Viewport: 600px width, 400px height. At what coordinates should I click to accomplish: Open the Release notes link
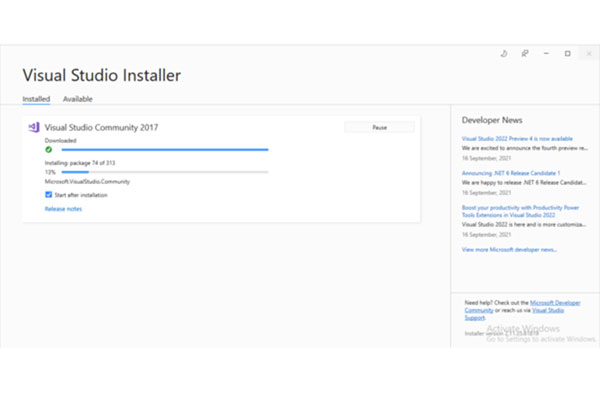pyautogui.click(x=63, y=209)
